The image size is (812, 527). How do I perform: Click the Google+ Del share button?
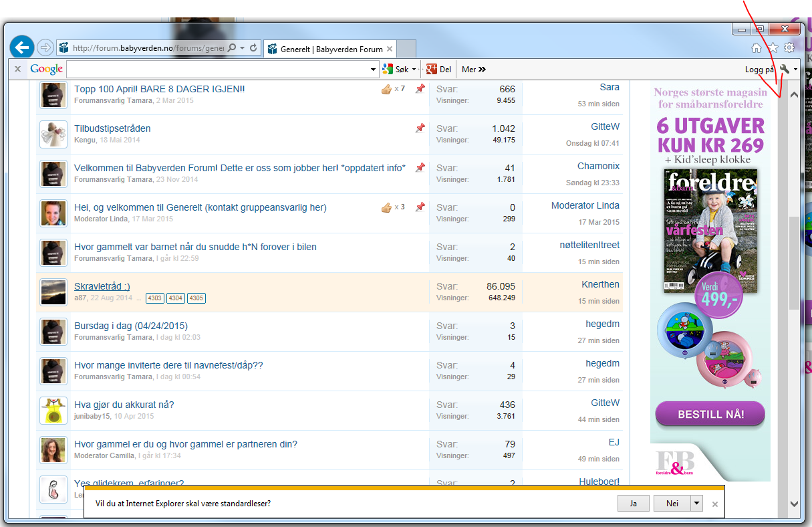pos(438,69)
